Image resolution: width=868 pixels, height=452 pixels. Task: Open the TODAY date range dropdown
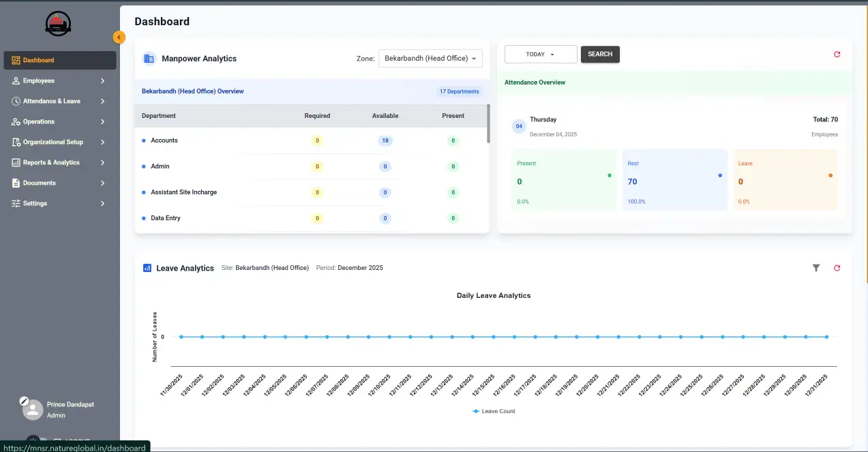coord(540,54)
